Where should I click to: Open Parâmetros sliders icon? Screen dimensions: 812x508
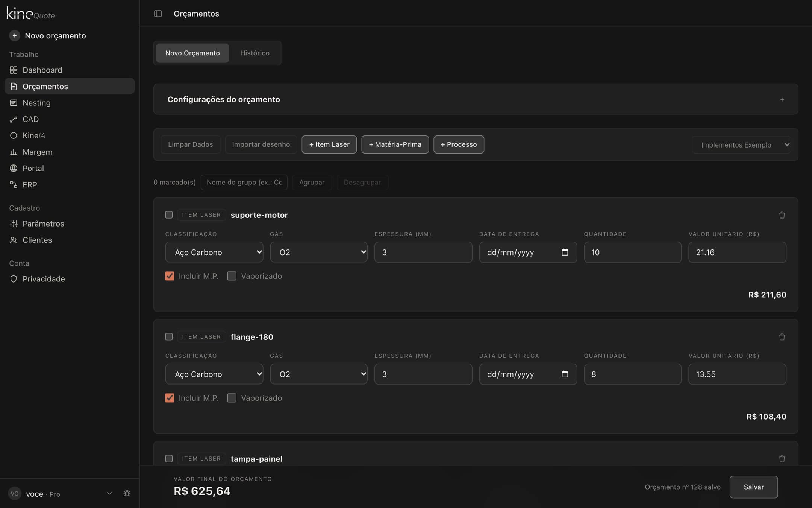14,224
